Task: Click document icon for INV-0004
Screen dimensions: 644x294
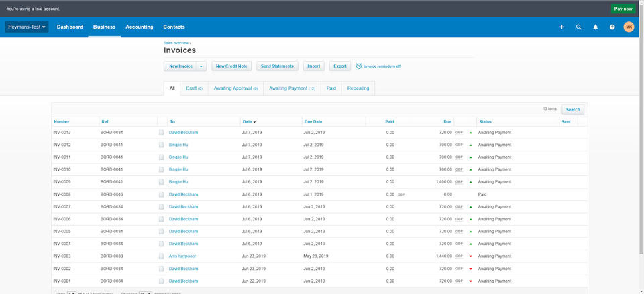Action: click(162, 244)
